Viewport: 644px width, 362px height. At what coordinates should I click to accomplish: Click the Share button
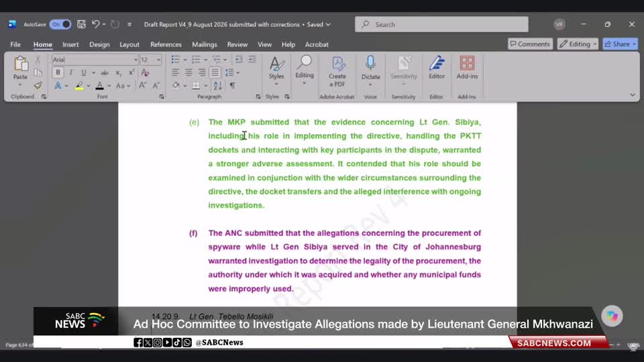(620, 44)
